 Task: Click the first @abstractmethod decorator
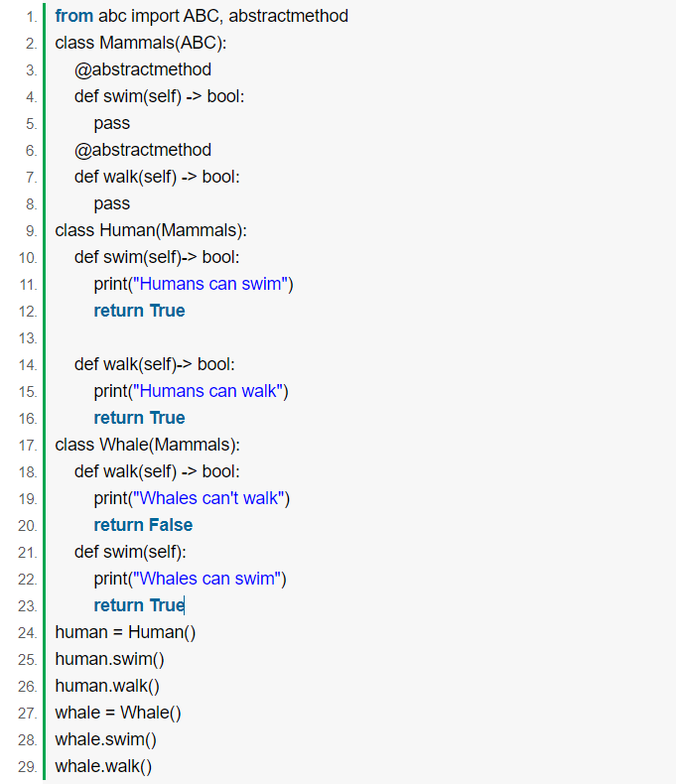(143, 69)
